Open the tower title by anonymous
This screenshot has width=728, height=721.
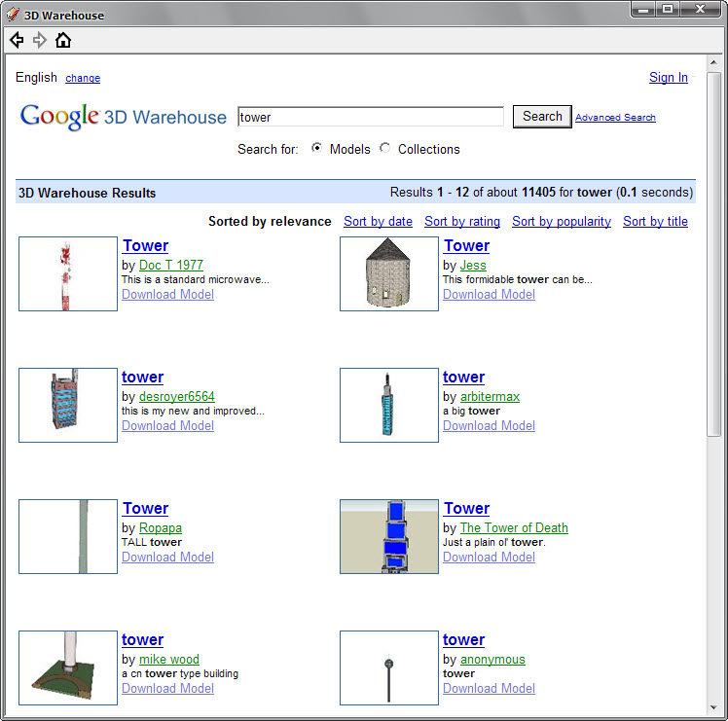click(464, 640)
